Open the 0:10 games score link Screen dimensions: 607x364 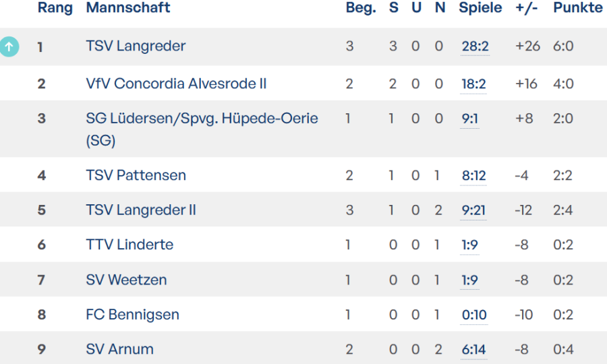pos(473,315)
